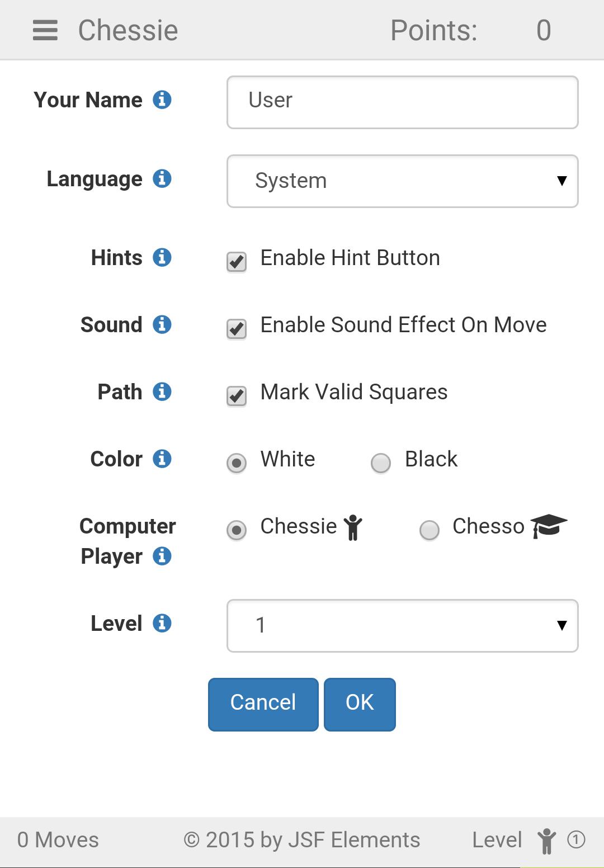
Task: Uncheck Enable Sound Effect On Move
Action: click(x=237, y=328)
